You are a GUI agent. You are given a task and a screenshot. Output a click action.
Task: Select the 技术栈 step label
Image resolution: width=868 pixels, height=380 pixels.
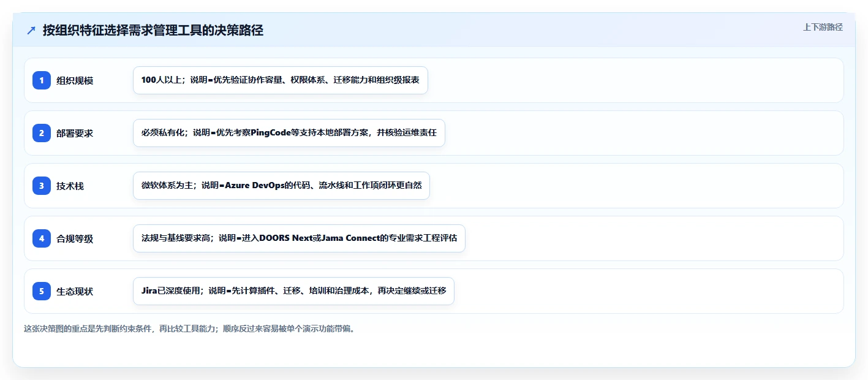point(70,186)
